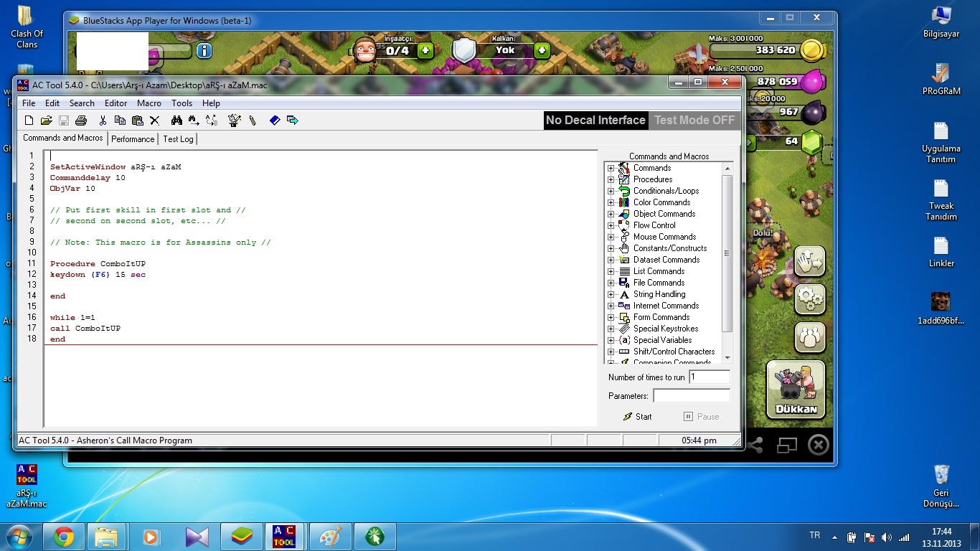Click the Windows Start button

(19, 537)
